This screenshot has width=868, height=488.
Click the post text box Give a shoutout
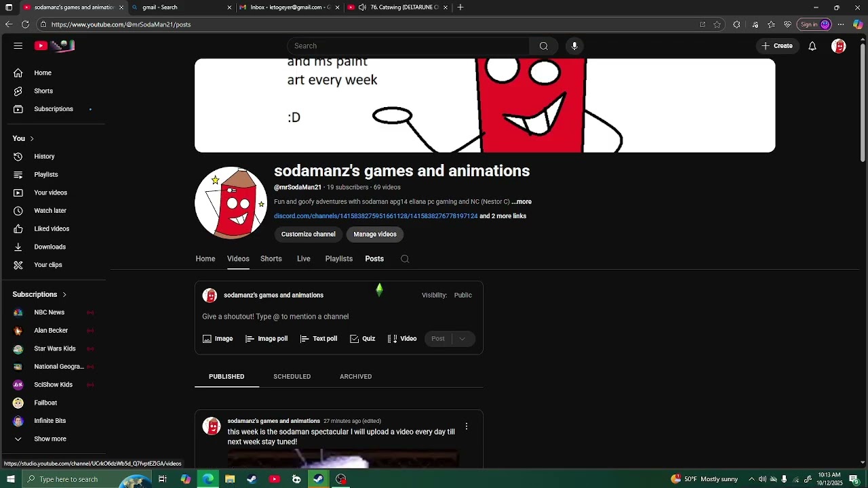(275, 317)
